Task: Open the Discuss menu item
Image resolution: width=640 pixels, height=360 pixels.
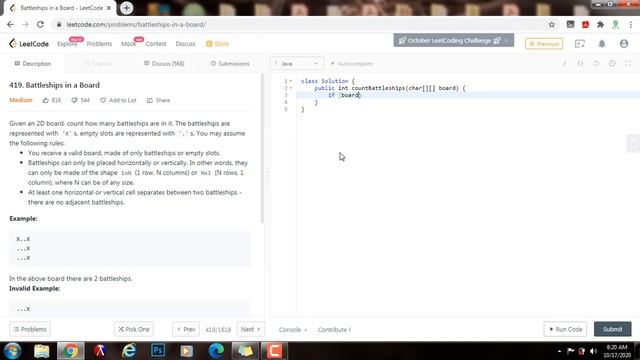Action: (x=185, y=44)
